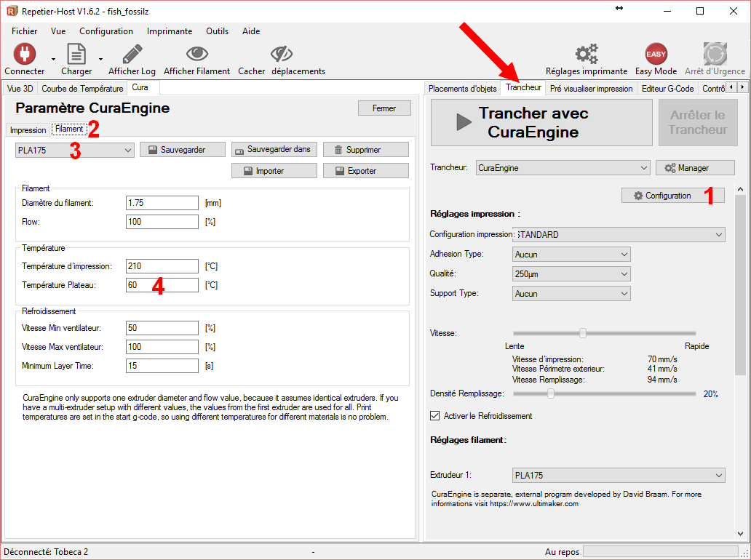
Task: Select the Courbe de Température tab
Action: pos(82,88)
